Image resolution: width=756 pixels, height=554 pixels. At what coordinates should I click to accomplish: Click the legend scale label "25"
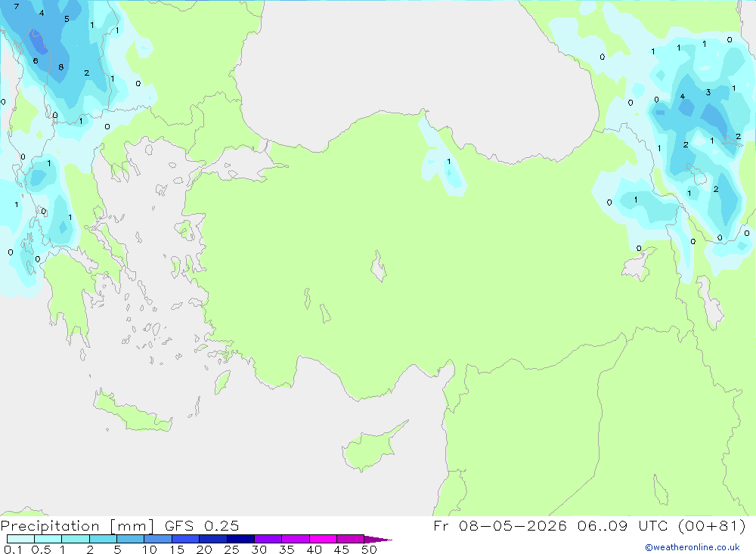pyautogui.click(x=232, y=549)
